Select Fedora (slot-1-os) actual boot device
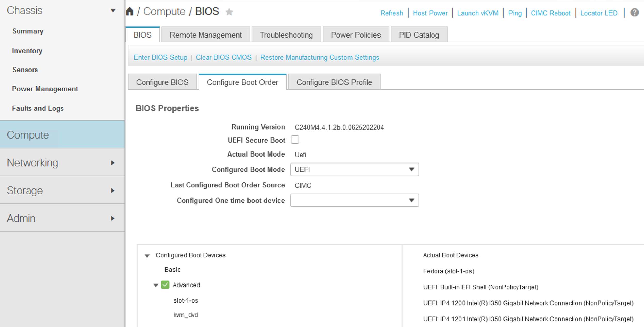Screen dimensions: 644x327 (x=449, y=271)
